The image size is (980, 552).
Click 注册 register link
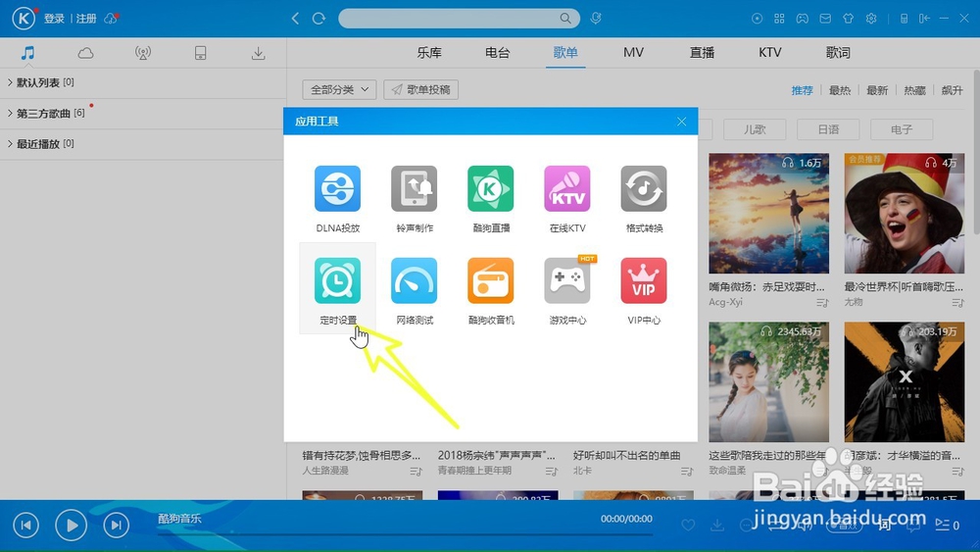[86, 19]
